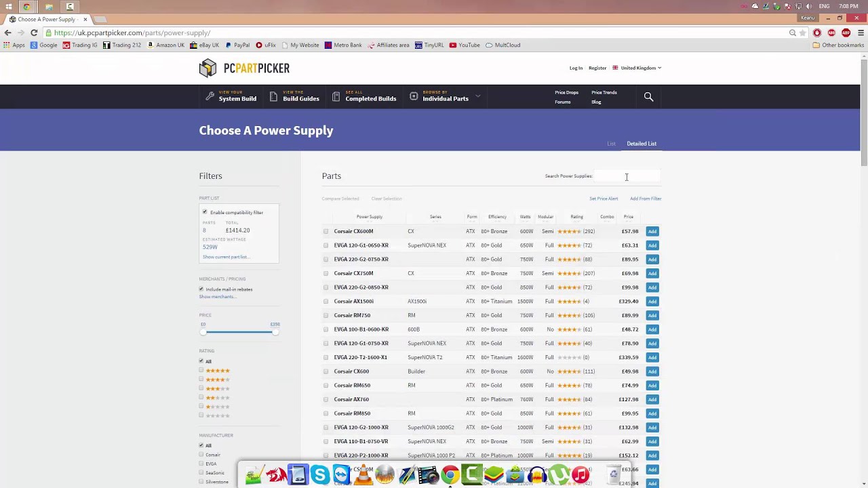Click the browser back arrow

(7, 33)
